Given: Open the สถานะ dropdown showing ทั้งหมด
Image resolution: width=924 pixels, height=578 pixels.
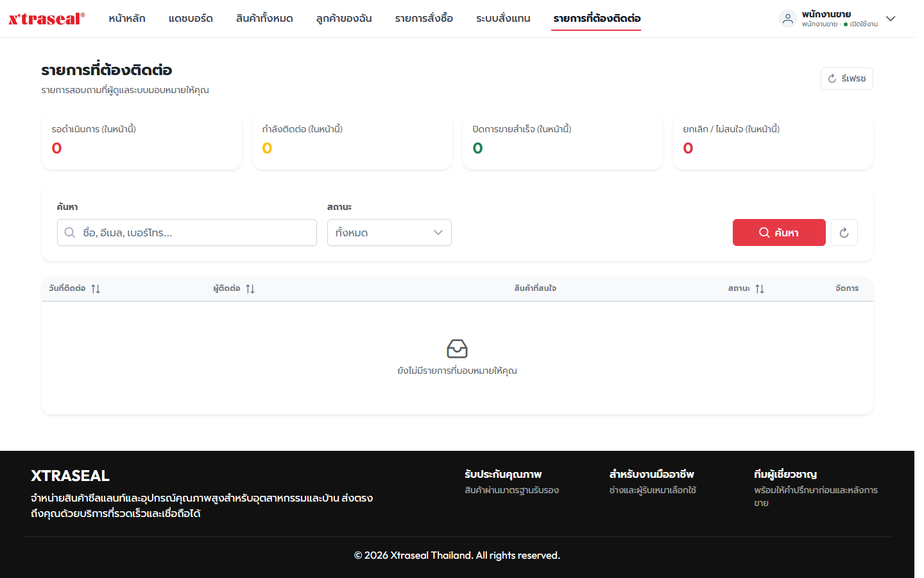Looking at the screenshot, I should [389, 232].
